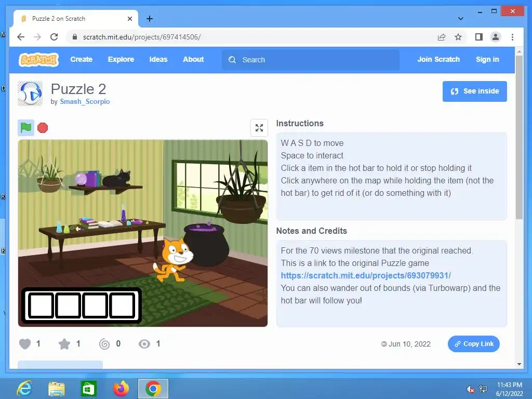The height and width of the screenshot is (399, 532).
Task: Click the star icon to favorite the project
Action: (x=64, y=344)
